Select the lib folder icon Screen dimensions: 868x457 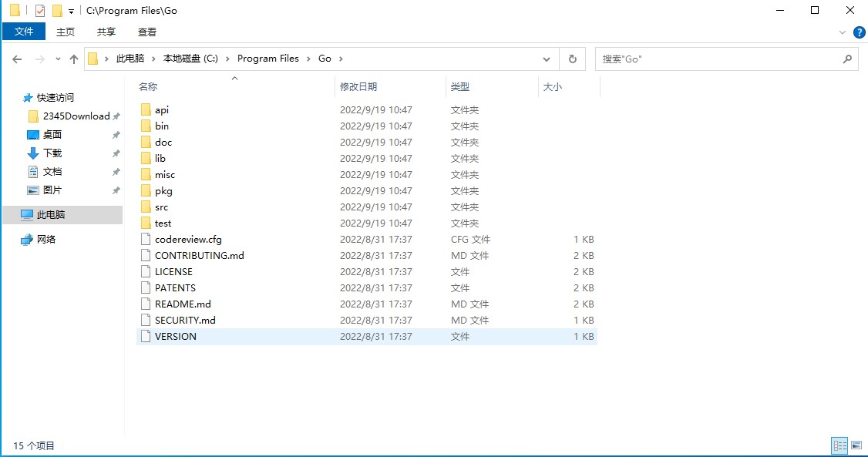click(x=146, y=158)
